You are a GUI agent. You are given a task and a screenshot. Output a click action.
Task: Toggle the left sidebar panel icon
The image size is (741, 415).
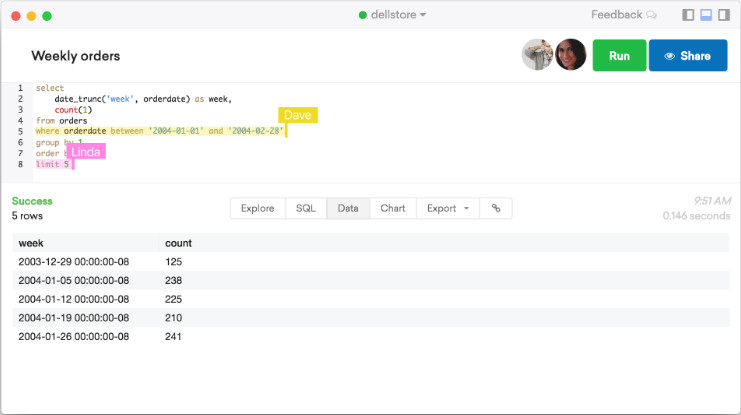[x=688, y=15]
